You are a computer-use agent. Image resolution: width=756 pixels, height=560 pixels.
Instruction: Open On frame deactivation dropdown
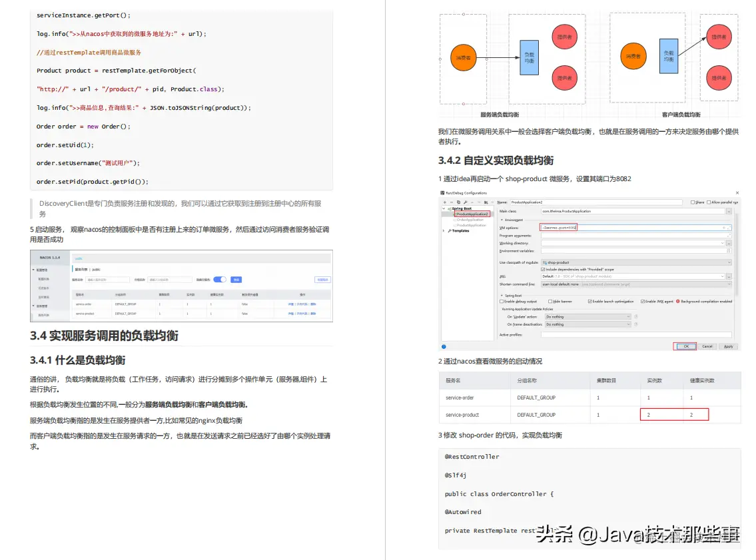[587, 324]
